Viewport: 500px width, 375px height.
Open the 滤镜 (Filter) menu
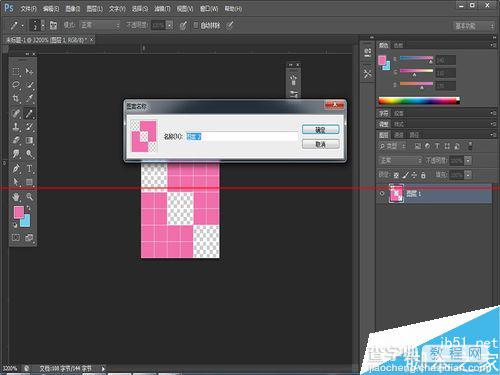tap(162, 9)
